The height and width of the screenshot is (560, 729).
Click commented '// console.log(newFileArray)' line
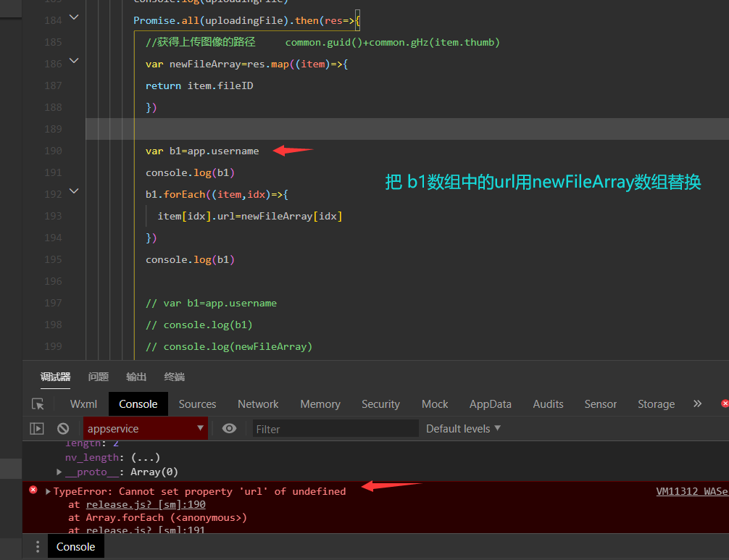tap(229, 347)
